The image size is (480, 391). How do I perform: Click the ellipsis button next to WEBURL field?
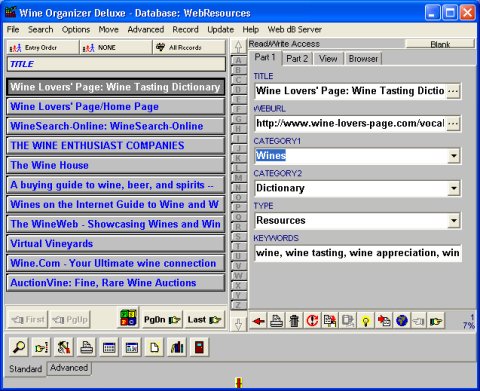[x=453, y=124]
